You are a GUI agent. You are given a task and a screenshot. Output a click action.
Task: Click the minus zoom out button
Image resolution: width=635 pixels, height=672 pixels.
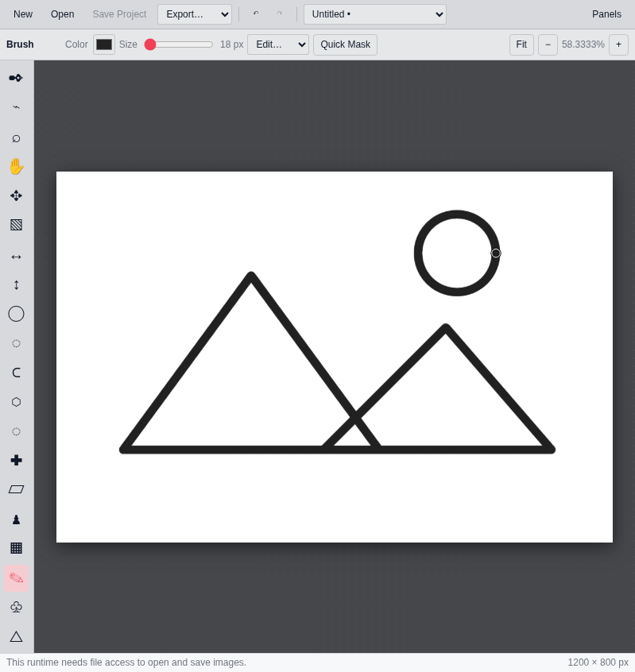(548, 44)
